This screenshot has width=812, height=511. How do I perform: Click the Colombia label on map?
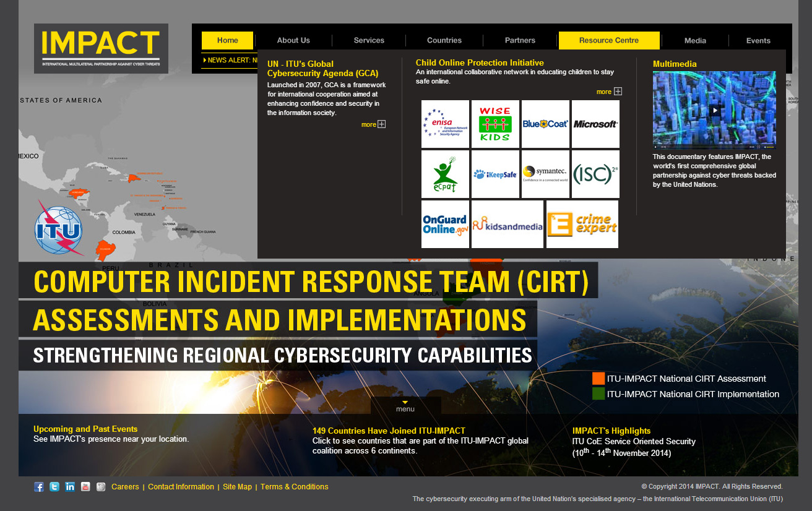click(x=124, y=232)
